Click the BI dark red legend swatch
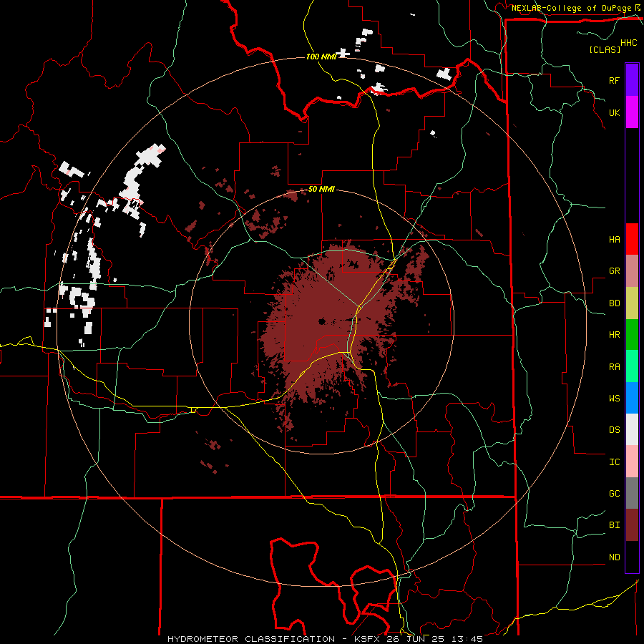Viewport: 644px width, 644px height. coord(632,525)
